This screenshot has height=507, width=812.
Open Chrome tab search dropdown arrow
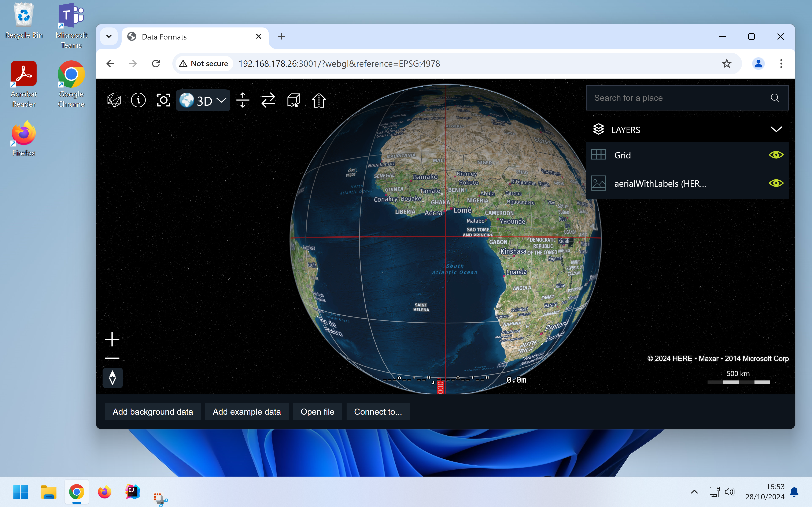click(x=109, y=37)
